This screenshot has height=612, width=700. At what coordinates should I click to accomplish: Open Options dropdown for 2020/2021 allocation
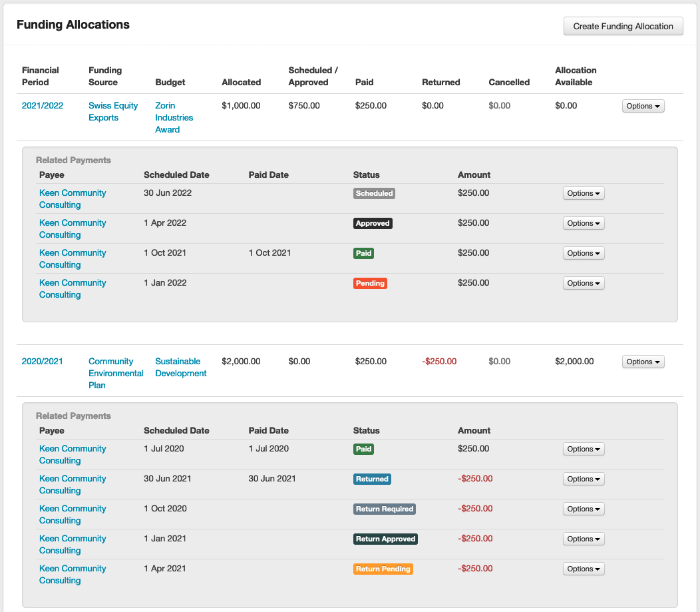643,362
